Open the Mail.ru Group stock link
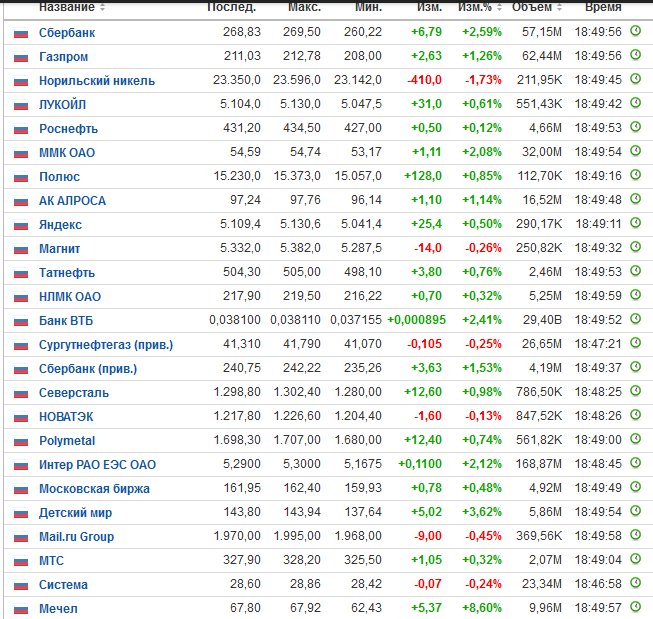This screenshot has width=653, height=619. pyautogui.click(x=76, y=537)
